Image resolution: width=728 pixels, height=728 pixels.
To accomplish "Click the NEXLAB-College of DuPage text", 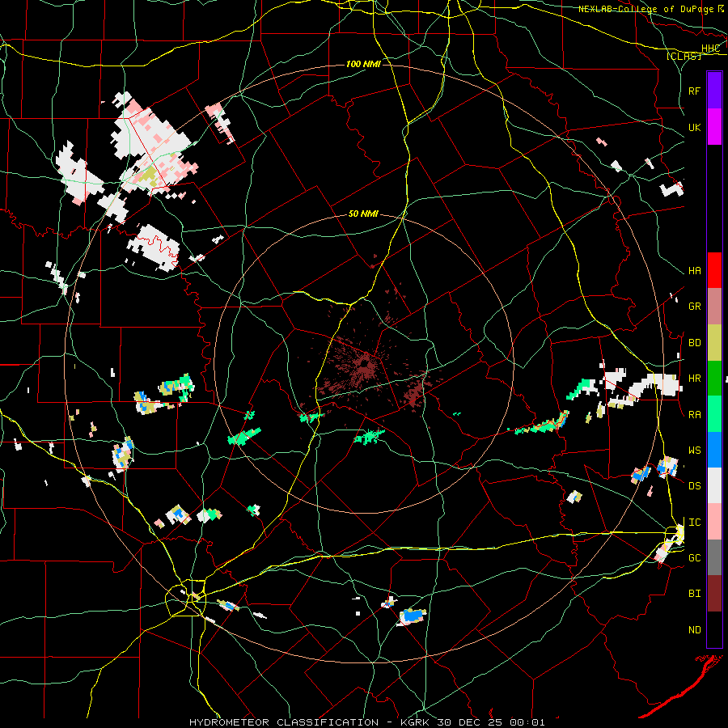I will (645, 9).
